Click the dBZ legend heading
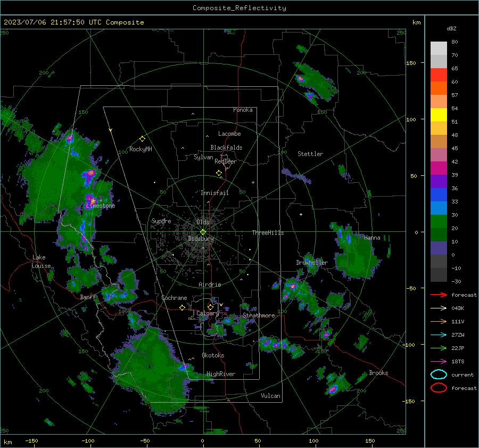The image size is (479, 448). pos(451,28)
